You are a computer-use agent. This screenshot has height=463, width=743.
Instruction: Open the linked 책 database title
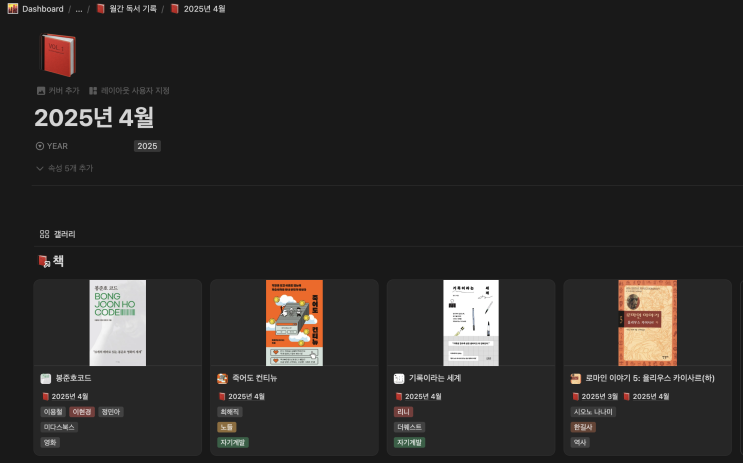58,261
